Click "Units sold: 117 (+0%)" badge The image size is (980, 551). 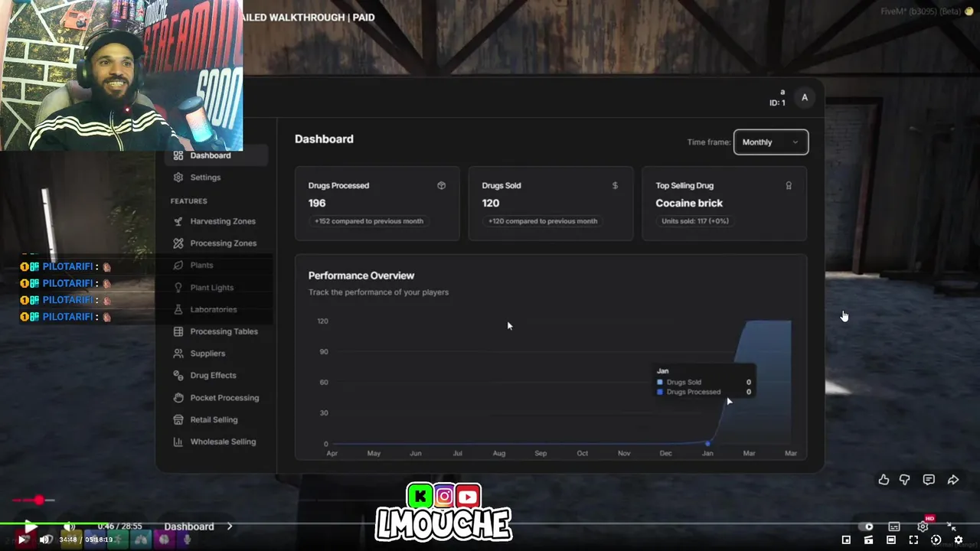tap(695, 221)
